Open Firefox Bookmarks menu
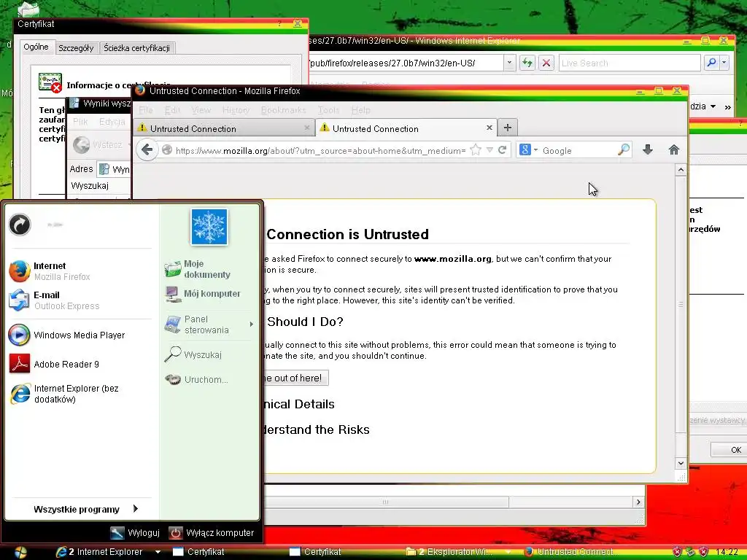The image size is (747, 560). point(284,110)
